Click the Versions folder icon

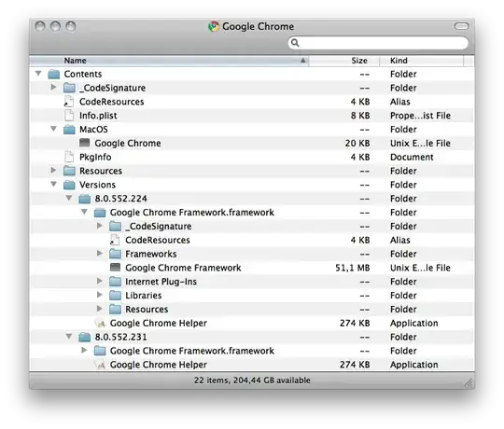(69, 185)
